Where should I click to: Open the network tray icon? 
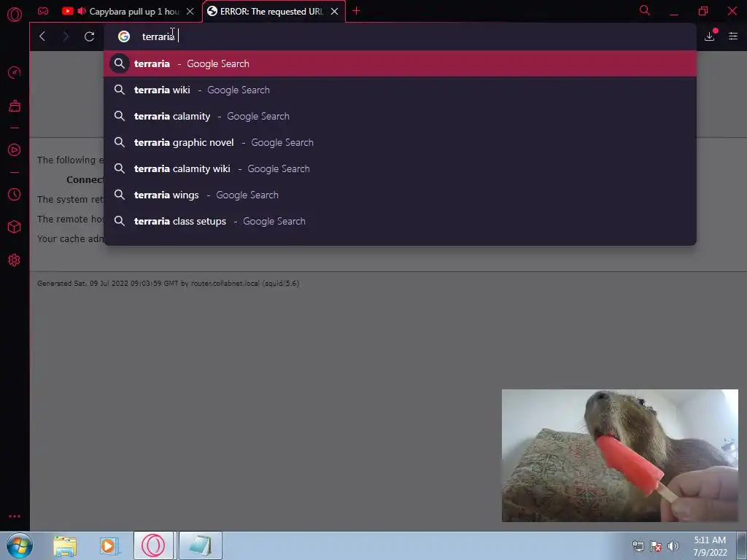[638, 547]
